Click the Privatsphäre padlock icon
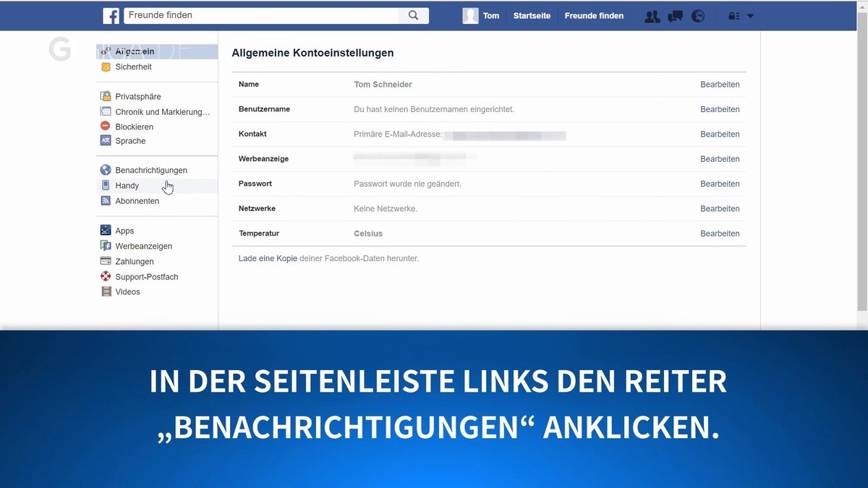 (106, 96)
